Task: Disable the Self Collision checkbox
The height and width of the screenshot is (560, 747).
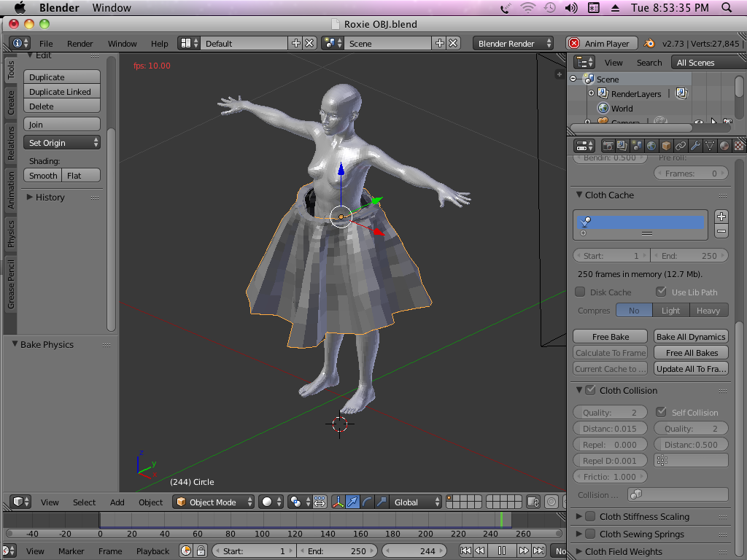Action: [661, 413]
